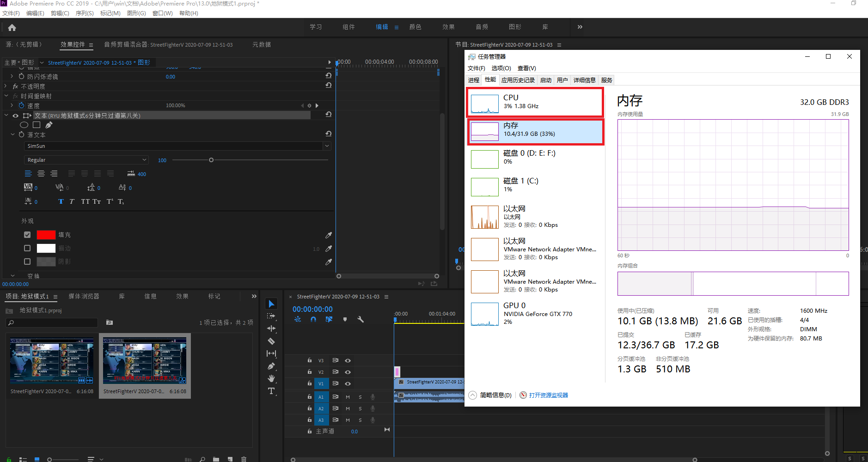Toggle linked selection in timeline
This screenshot has height=462, width=868.
(329, 319)
